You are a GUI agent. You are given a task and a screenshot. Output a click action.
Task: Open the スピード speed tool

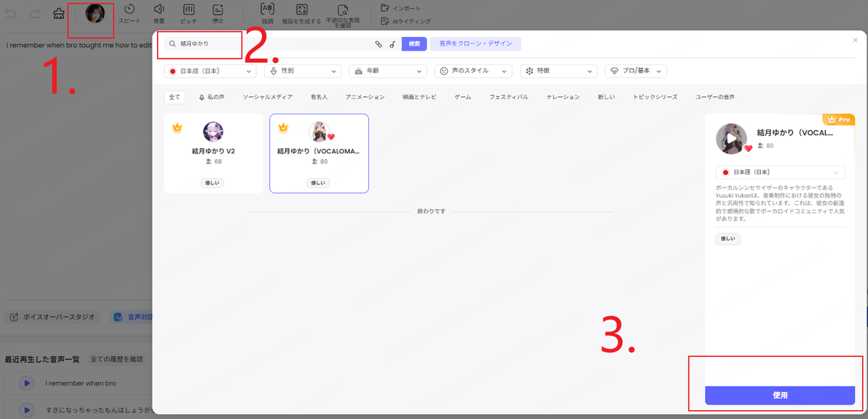(x=129, y=14)
